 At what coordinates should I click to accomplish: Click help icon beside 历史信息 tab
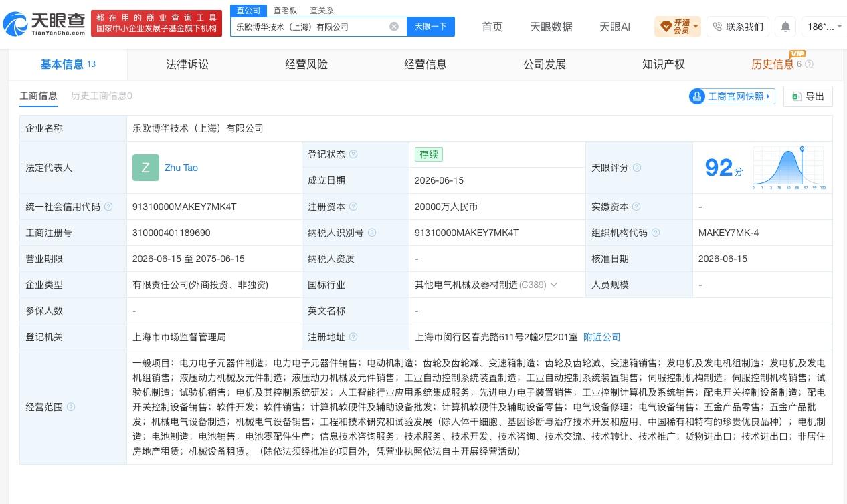pyautogui.click(x=809, y=64)
